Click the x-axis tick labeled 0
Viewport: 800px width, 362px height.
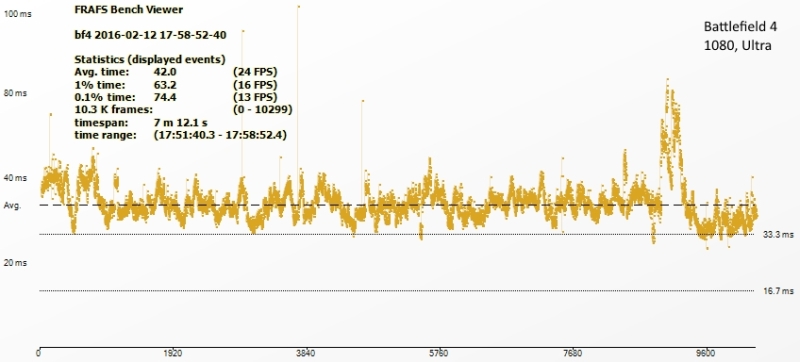coord(39,353)
